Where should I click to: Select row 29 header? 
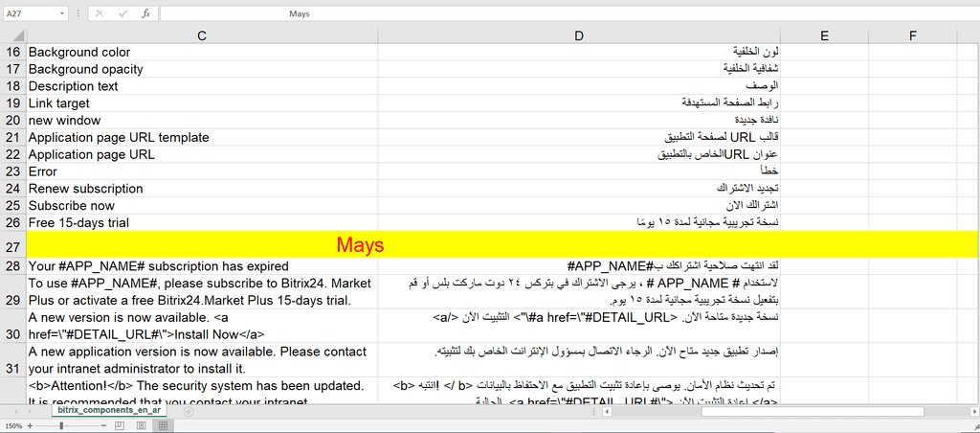pyautogui.click(x=13, y=292)
